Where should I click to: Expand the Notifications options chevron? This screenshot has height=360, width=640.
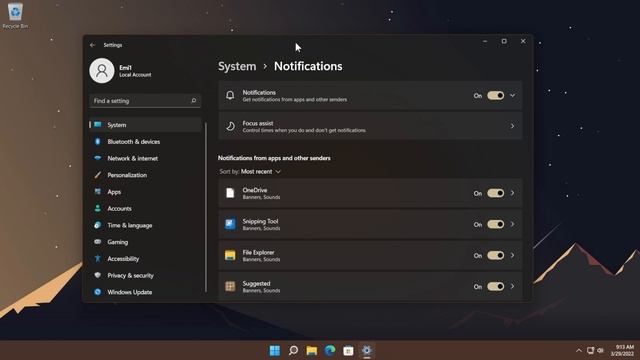click(x=513, y=96)
